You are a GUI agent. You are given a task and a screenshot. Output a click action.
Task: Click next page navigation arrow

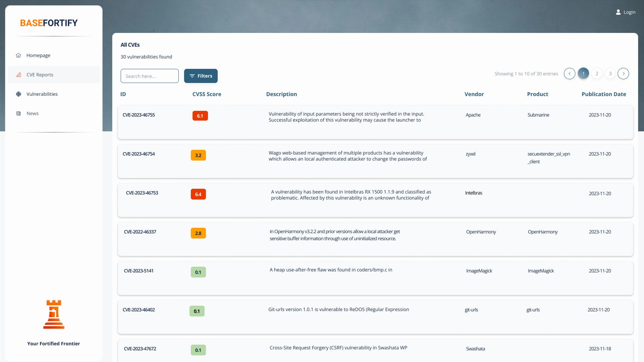pyautogui.click(x=624, y=73)
